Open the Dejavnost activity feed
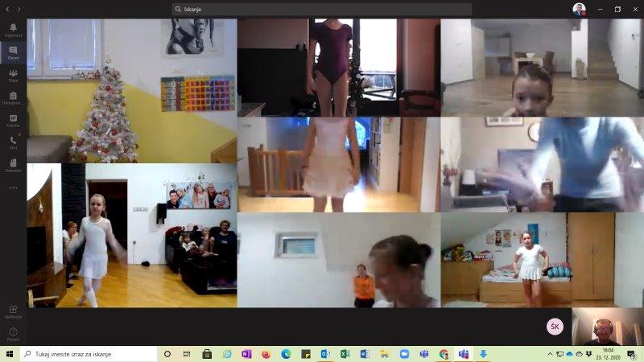This screenshot has height=362, width=644. click(x=13, y=30)
